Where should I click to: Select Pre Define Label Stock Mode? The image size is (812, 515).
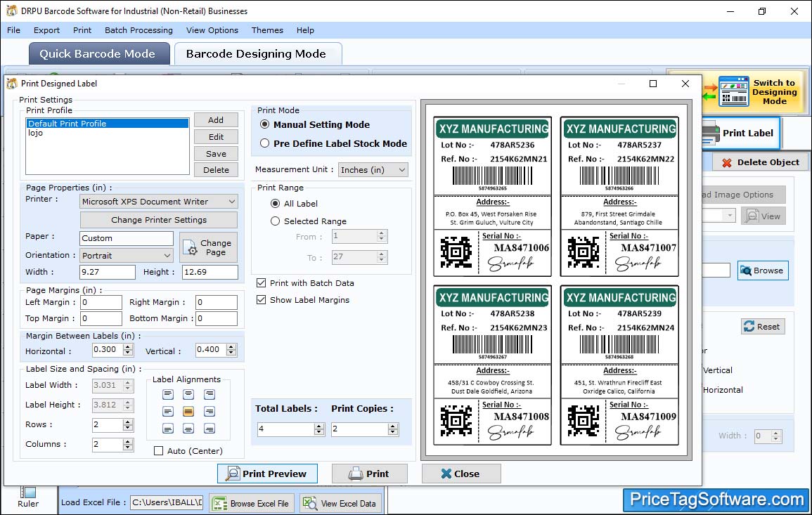tap(264, 144)
